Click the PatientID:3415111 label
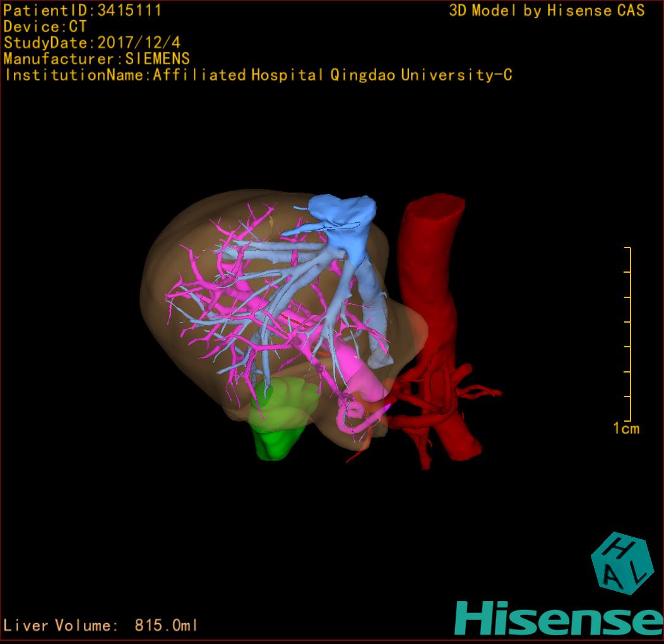 83,10
